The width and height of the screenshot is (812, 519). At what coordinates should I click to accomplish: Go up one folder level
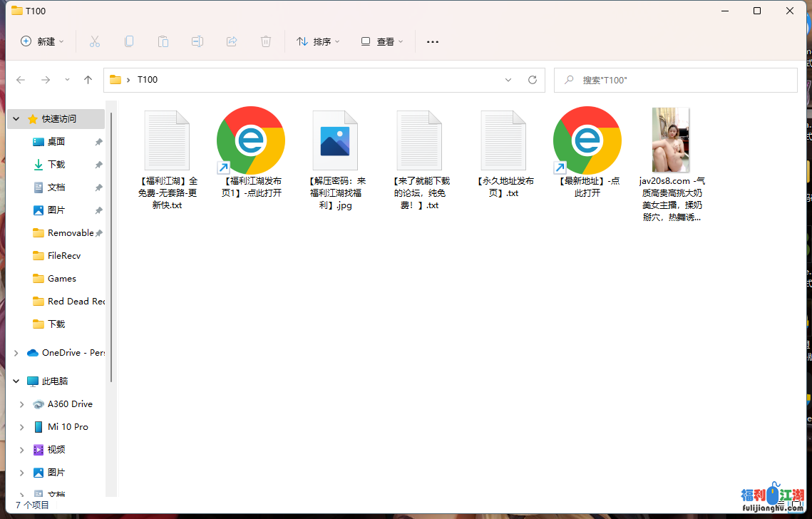coord(88,80)
